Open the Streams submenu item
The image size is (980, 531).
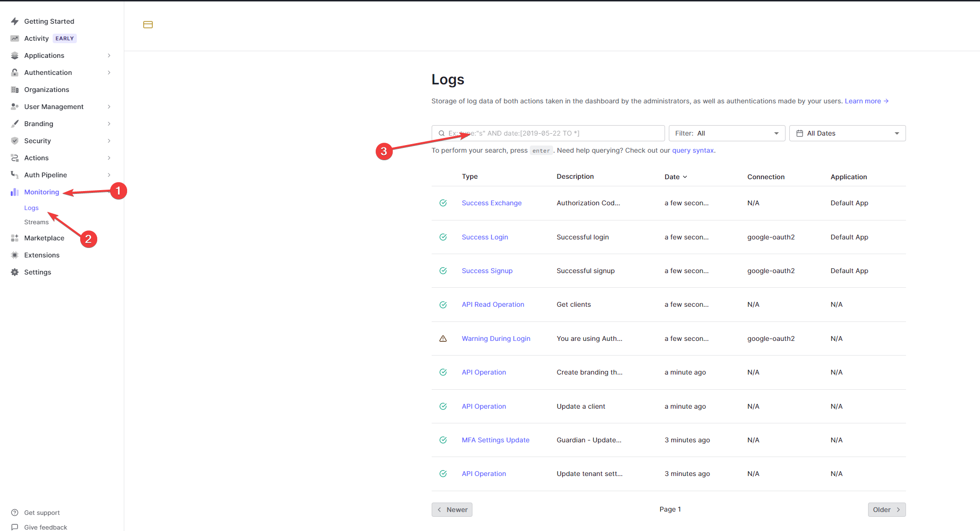(x=37, y=222)
